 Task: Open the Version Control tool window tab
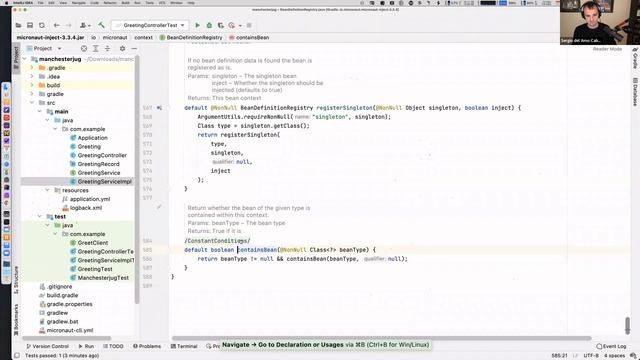(x=47, y=346)
